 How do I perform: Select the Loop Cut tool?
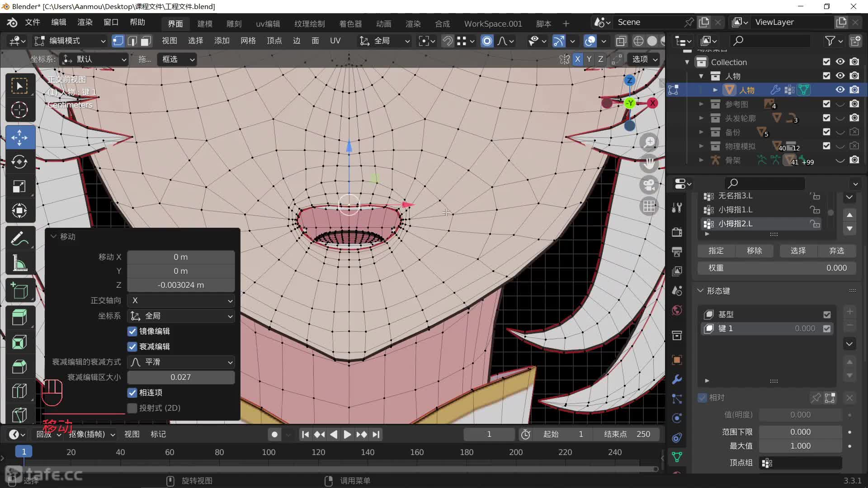pyautogui.click(x=19, y=391)
